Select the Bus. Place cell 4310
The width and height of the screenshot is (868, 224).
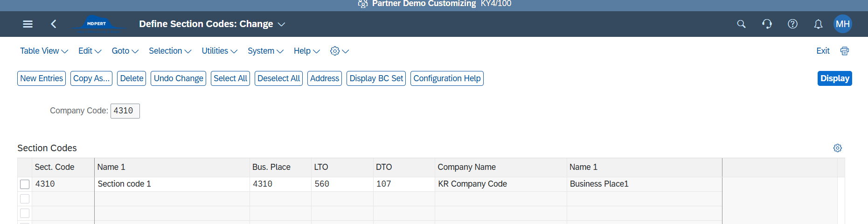(x=280, y=184)
